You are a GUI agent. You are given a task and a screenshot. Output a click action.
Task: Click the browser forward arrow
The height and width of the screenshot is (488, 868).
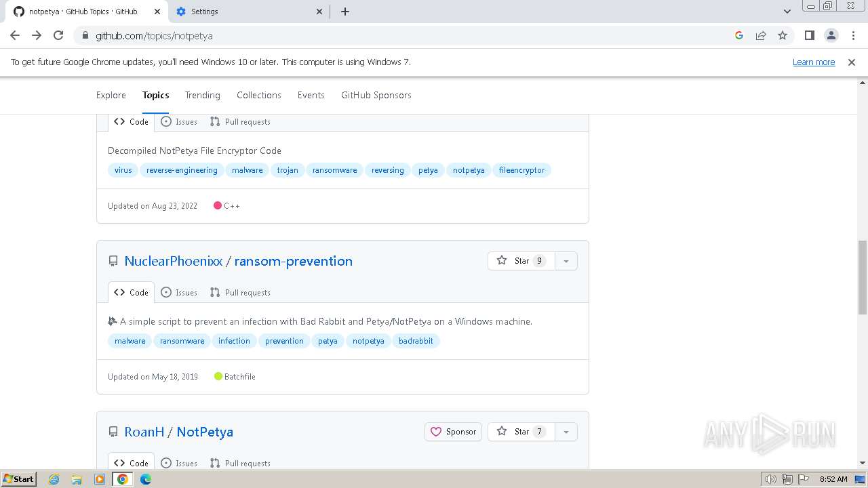pyautogui.click(x=37, y=35)
